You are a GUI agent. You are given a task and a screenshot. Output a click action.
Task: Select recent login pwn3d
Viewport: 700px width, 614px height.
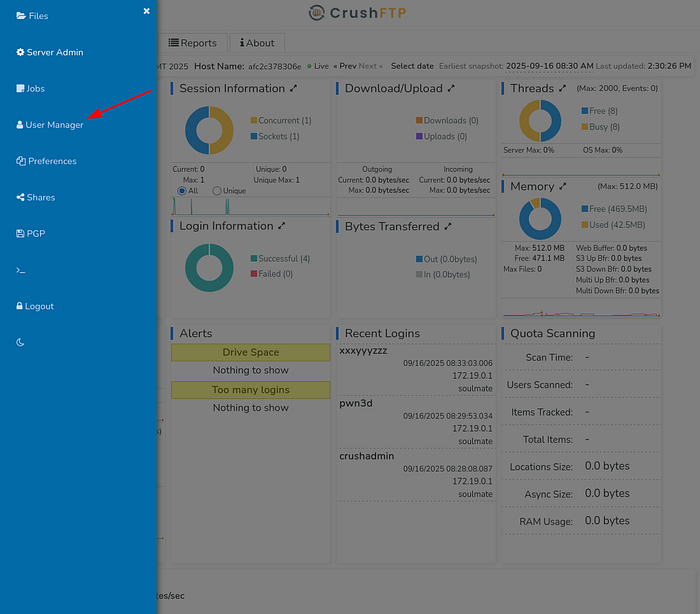(356, 403)
